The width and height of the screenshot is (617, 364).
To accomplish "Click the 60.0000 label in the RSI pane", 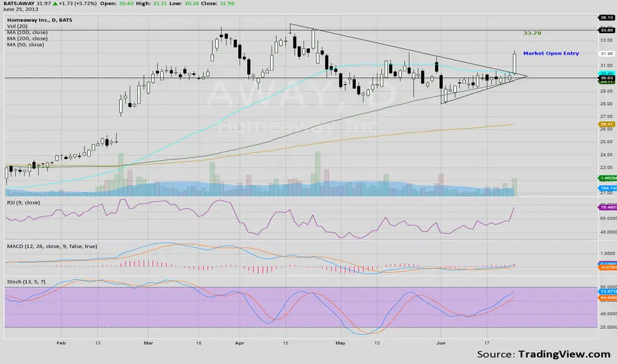I will click(x=608, y=218).
